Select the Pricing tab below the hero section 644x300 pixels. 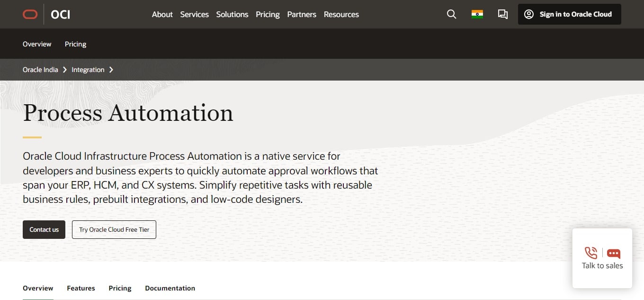pyautogui.click(x=120, y=288)
